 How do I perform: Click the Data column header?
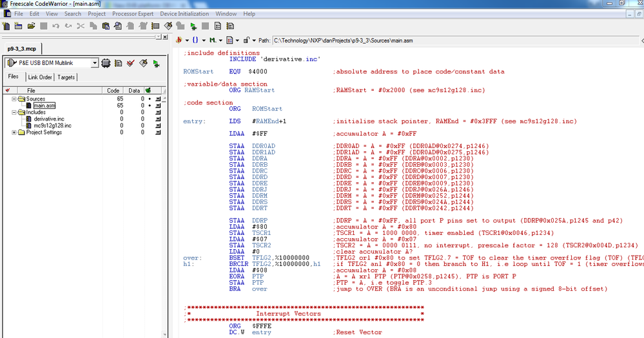[134, 90]
